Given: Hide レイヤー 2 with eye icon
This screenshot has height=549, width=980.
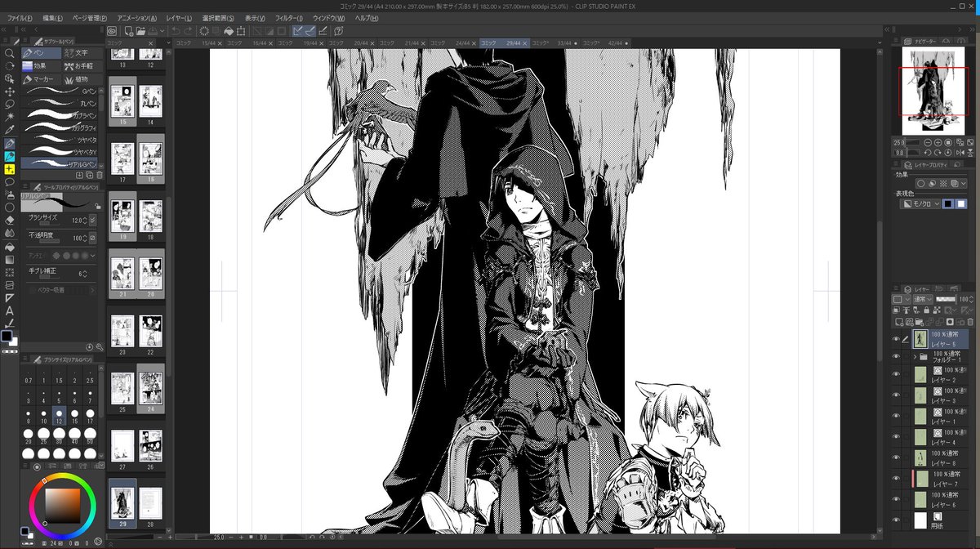Looking at the screenshot, I should pyautogui.click(x=896, y=375).
